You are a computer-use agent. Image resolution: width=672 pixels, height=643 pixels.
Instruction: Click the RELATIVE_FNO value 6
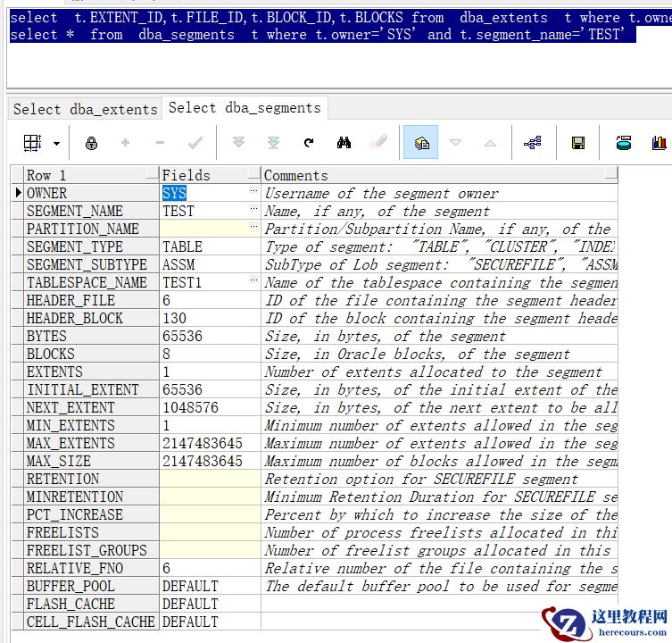(167, 568)
